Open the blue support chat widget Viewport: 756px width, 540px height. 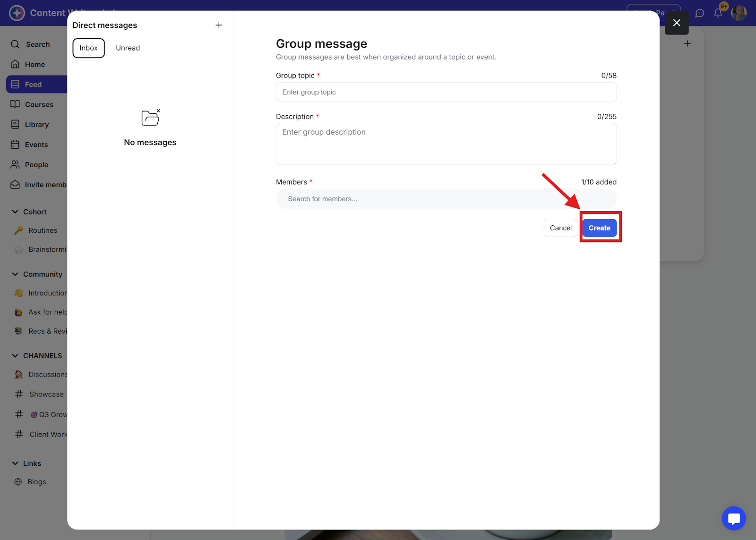[x=734, y=518]
